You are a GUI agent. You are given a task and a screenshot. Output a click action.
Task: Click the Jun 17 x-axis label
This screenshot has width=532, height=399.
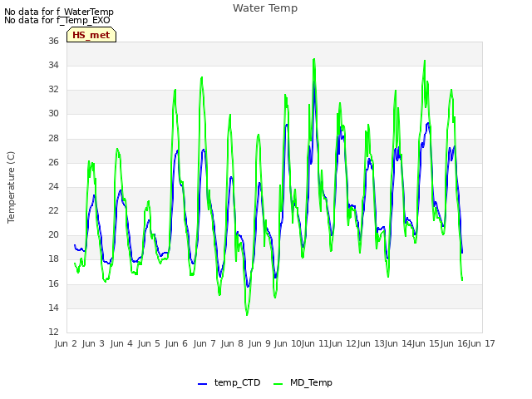pos(481,343)
